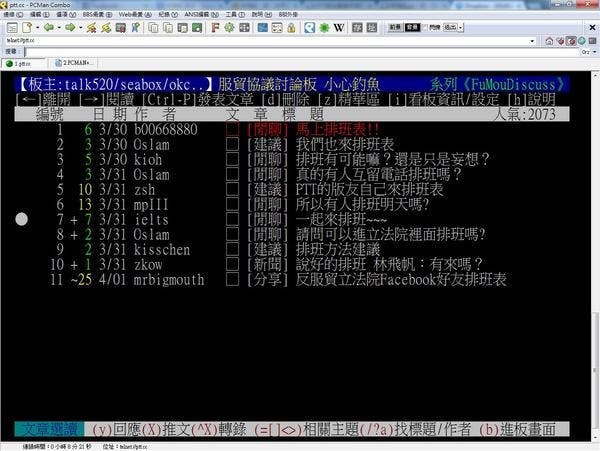Click the new connection page icon
Viewport: 600px width, 451px height.
click(x=28, y=28)
